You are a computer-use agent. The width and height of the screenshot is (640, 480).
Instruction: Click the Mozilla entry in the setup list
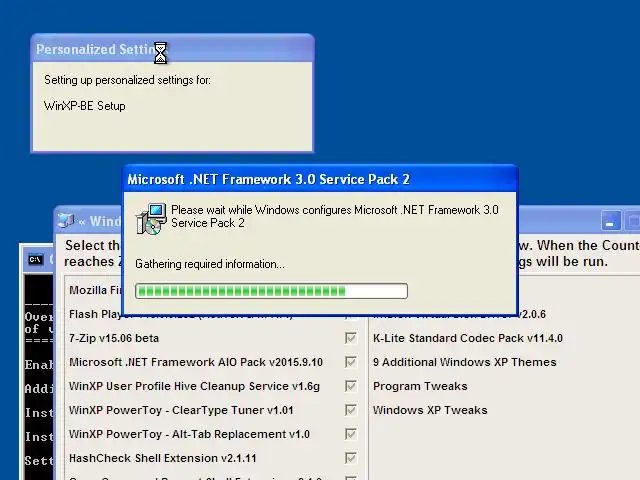click(x=96, y=290)
